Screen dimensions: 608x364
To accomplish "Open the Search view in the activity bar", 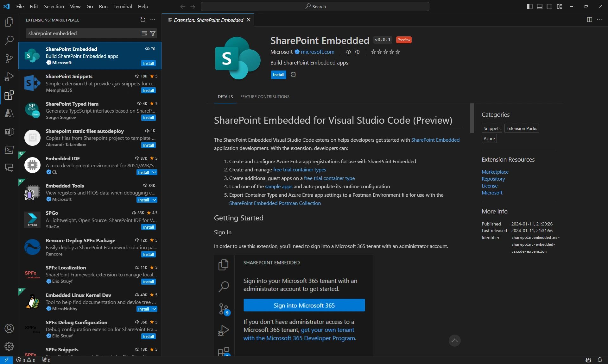I will click(9, 40).
